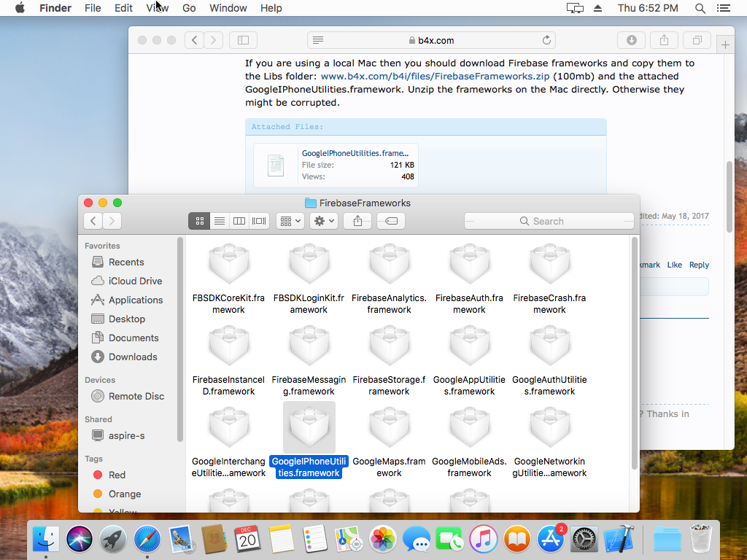The image size is (747, 560).
Task: Click the Finder edit tags button
Action: (x=391, y=221)
